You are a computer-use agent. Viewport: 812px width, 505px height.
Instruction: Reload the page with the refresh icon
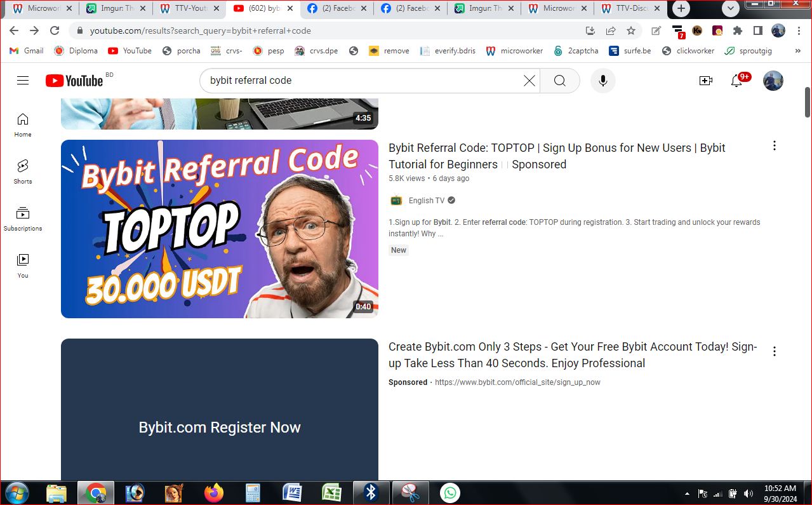[55, 30]
